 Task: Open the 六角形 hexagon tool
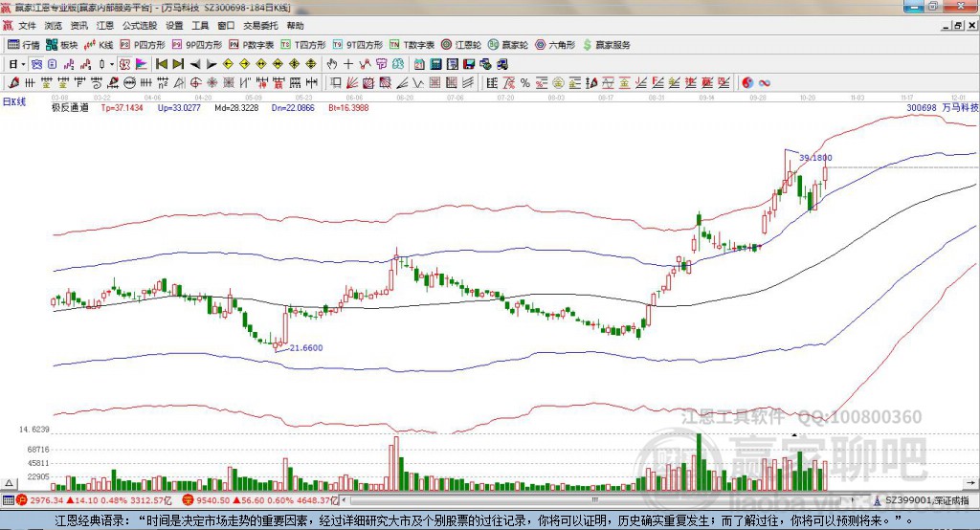pos(555,45)
